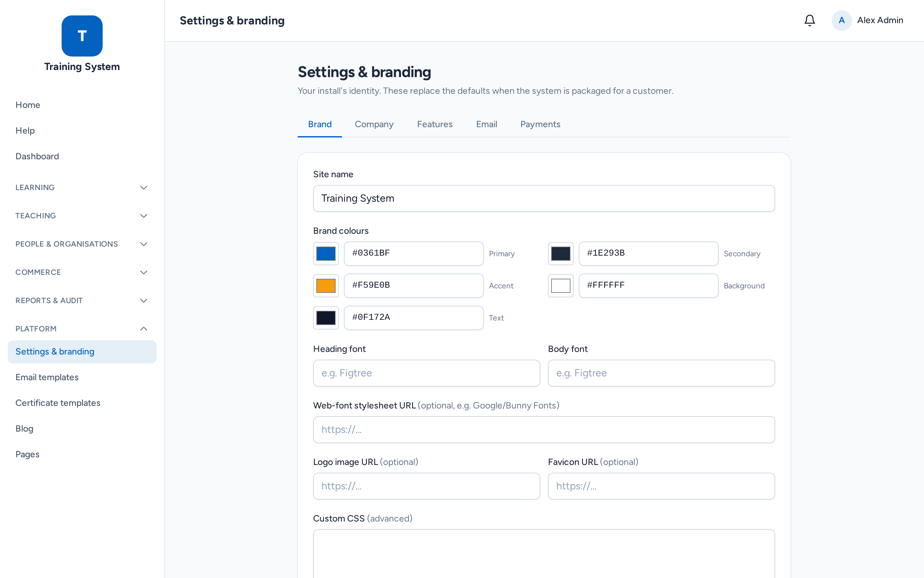924x578 pixels.
Task: Open the Features tab
Action: (434, 124)
